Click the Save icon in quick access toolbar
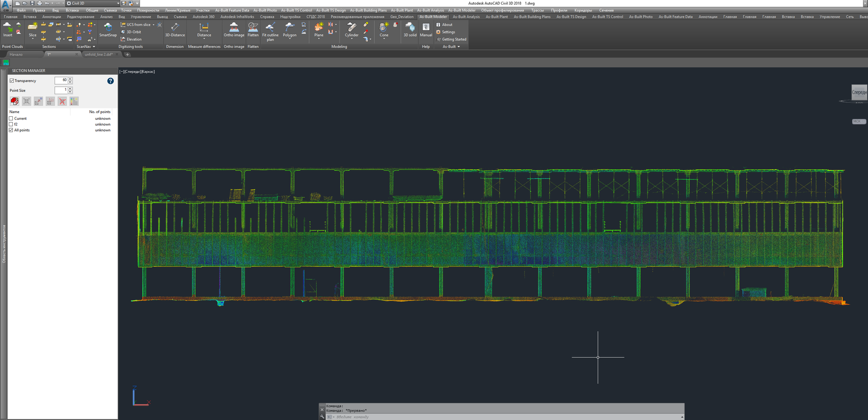The width and height of the screenshot is (868, 420). click(x=32, y=3)
